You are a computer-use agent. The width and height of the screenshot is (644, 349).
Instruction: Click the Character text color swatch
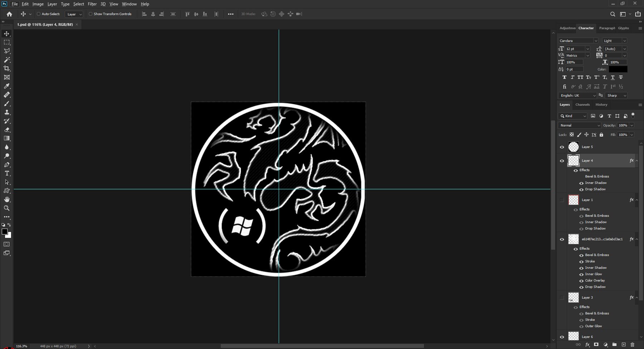click(x=618, y=69)
